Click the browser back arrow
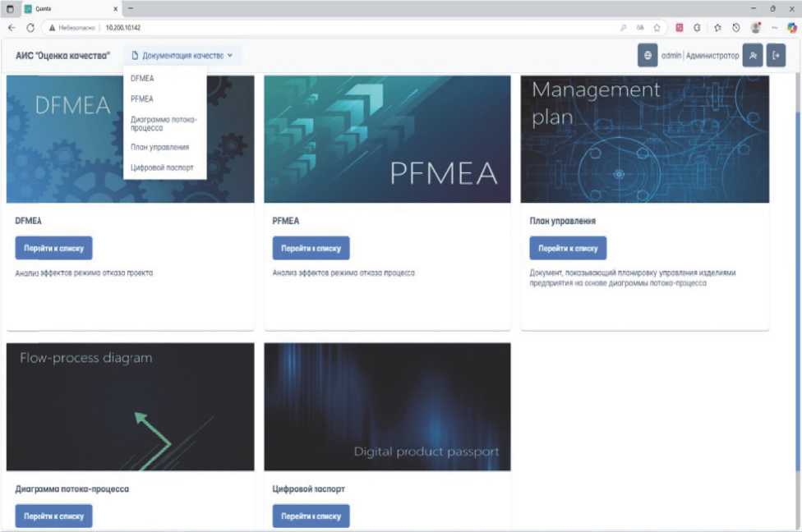802x532 pixels. (x=12, y=28)
